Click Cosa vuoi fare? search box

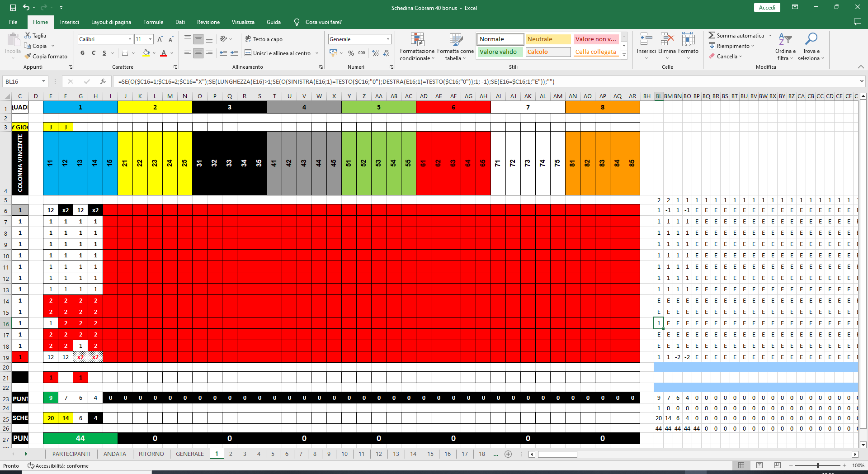click(x=323, y=22)
